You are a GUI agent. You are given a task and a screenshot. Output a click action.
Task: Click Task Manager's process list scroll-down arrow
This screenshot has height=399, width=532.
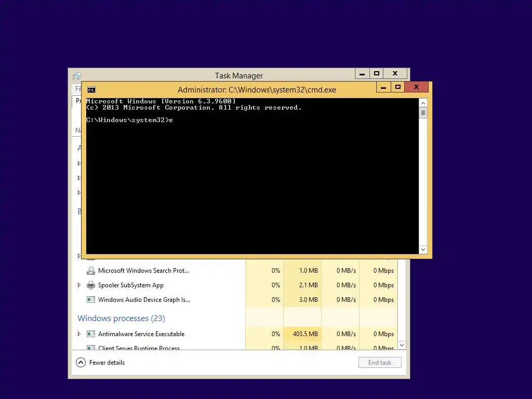click(402, 345)
